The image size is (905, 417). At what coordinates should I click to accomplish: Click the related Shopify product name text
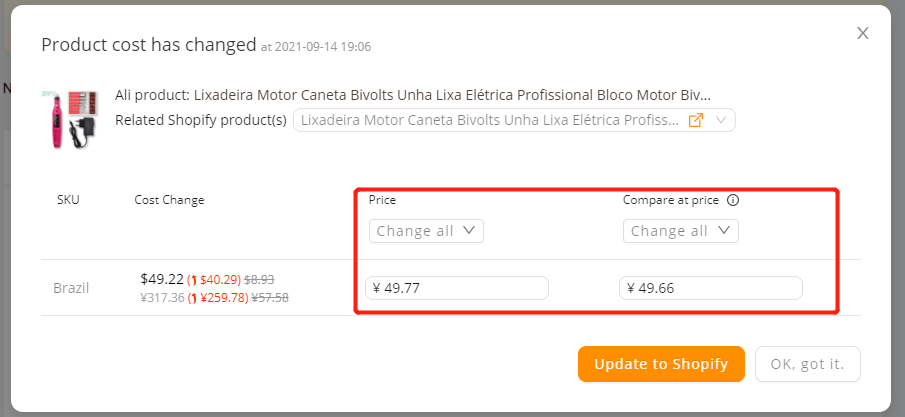(490, 120)
